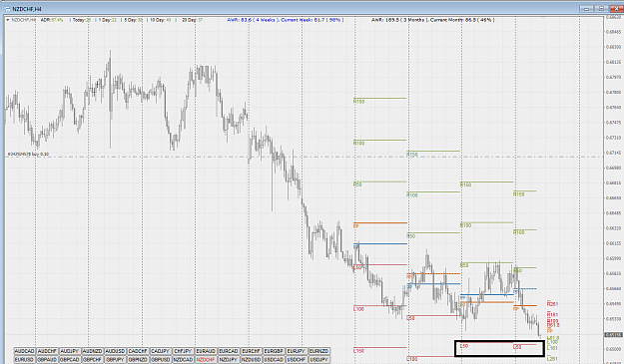Select the EURCHF symbol button
The width and height of the screenshot is (624, 364).
point(252,351)
